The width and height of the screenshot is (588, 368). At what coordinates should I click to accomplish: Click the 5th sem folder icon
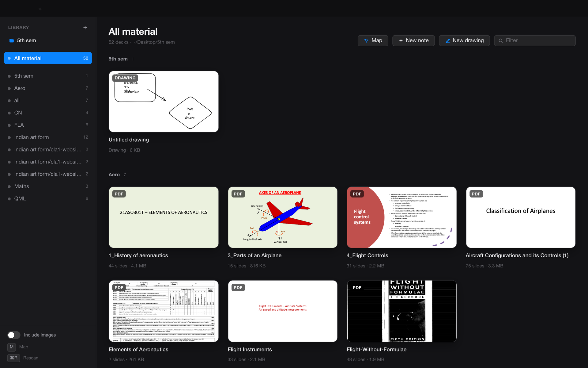[x=12, y=40]
